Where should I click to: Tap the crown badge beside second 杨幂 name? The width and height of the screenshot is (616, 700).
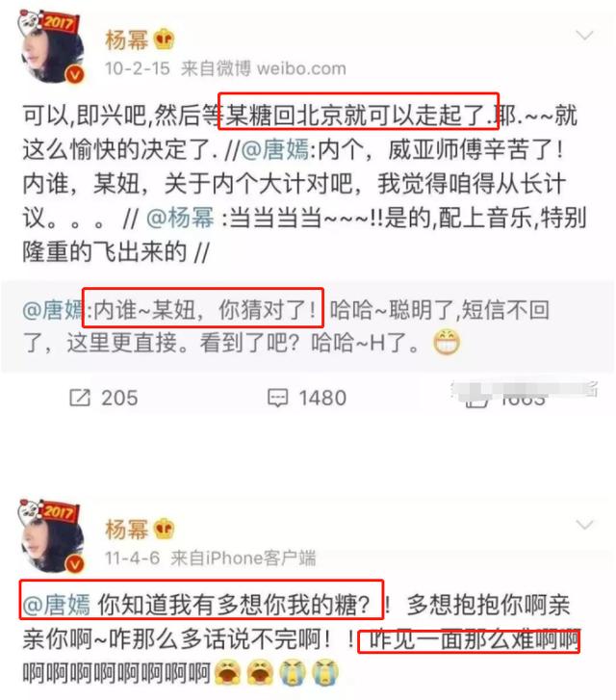(164, 529)
